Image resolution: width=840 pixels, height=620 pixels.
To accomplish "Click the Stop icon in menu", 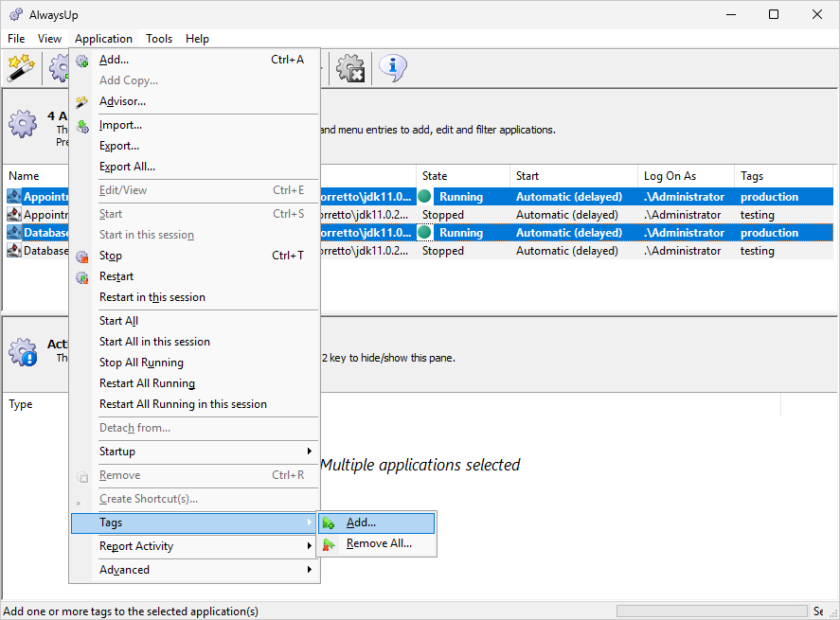I will tap(82, 257).
